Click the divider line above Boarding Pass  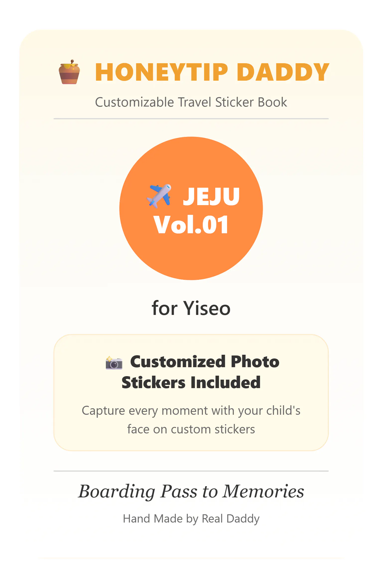[191, 471]
